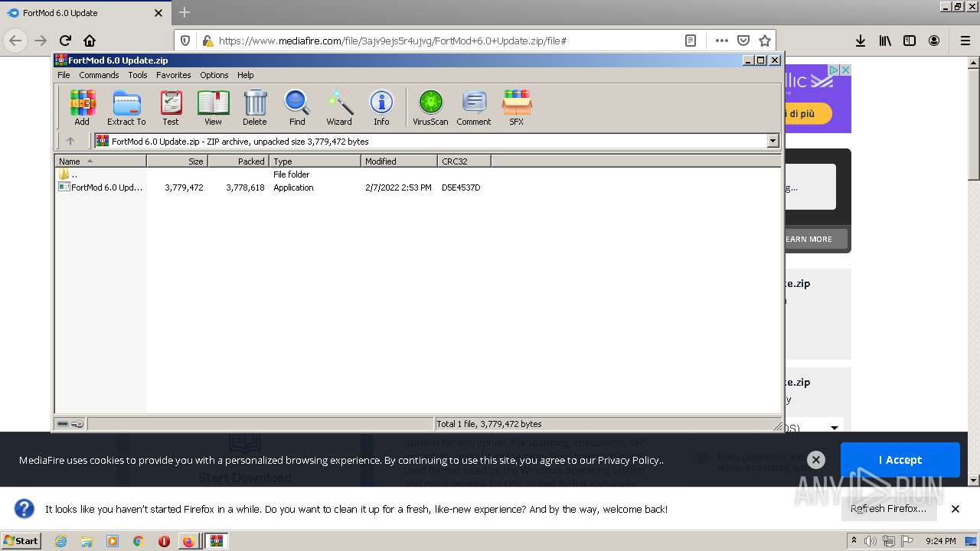Go up one folder level arrow
980x551 pixels.
pos(70,141)
